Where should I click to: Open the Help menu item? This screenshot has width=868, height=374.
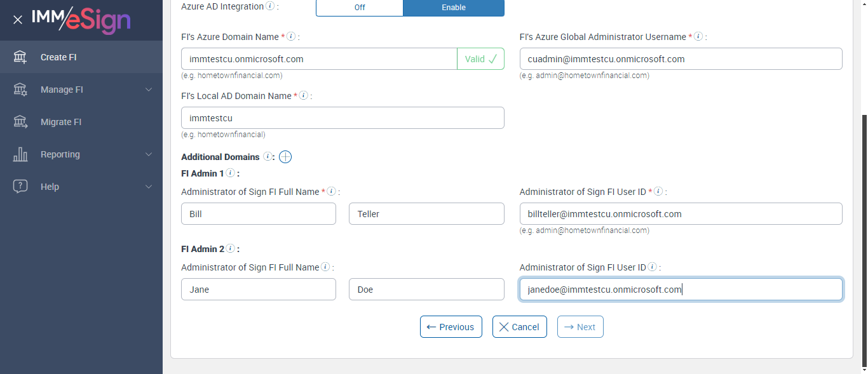(x=81, y=187)
